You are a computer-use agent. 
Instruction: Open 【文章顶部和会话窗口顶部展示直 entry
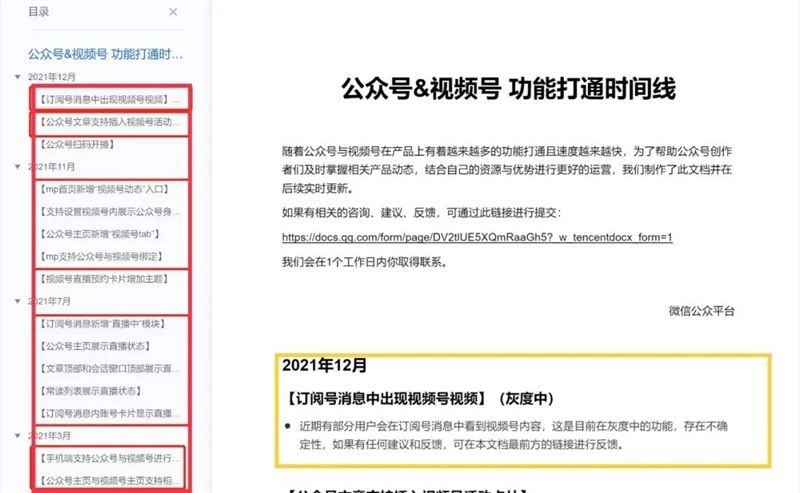(x=110, y=369)
